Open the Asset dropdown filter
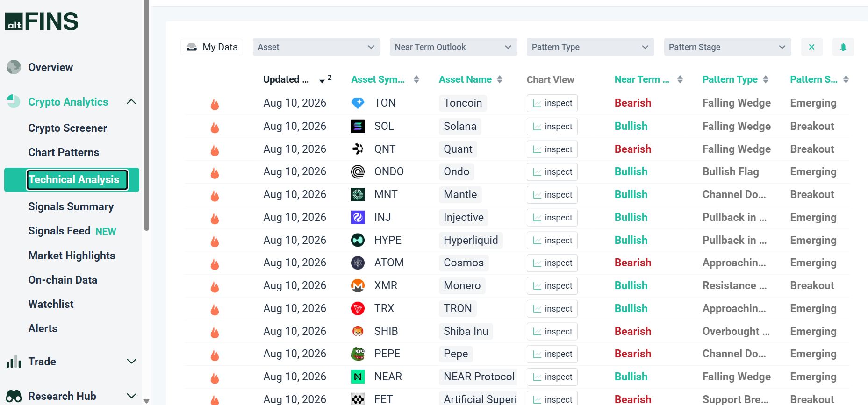Screen dimensions: 868x405 [x=316, y=47]
